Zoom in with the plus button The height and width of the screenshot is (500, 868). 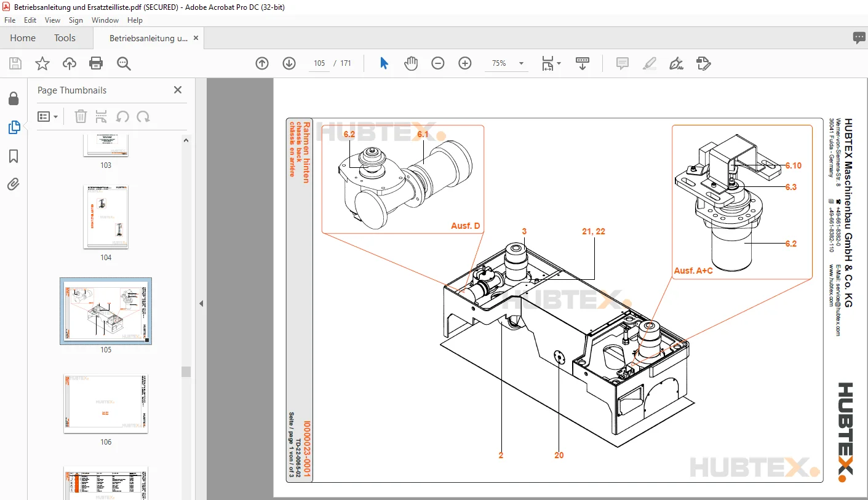click(465, 63)
